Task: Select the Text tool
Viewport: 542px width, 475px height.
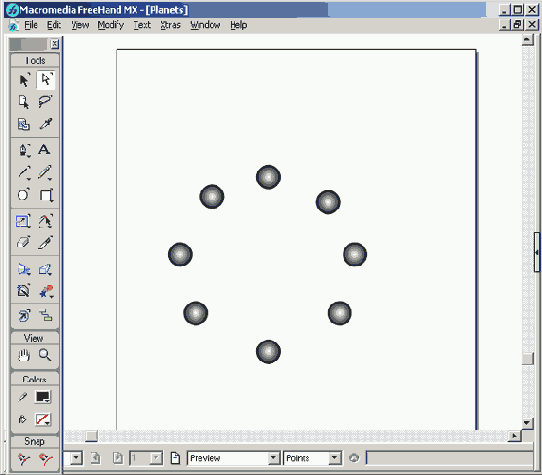Action: click(x=44, y=150)
